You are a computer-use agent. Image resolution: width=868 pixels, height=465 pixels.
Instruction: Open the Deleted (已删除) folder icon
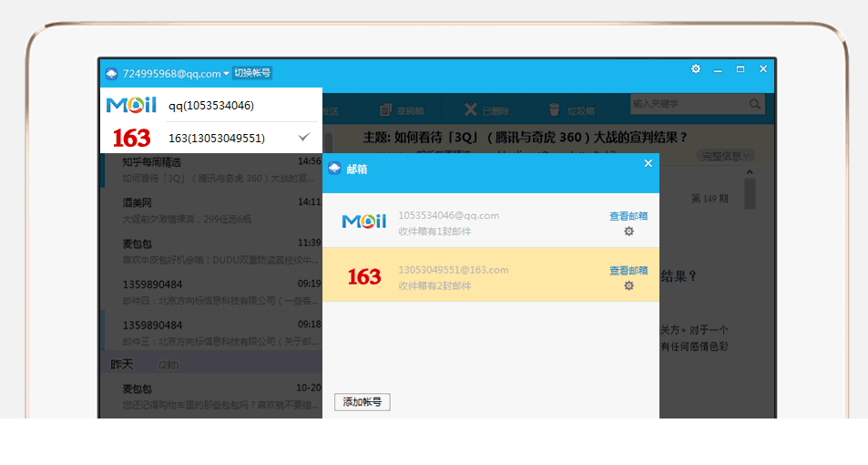470,110
